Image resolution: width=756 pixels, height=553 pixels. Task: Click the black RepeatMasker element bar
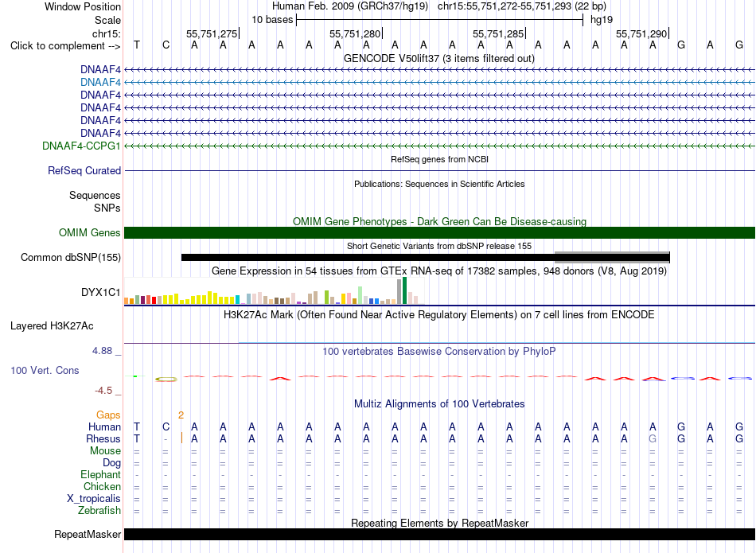click(439, 534)
